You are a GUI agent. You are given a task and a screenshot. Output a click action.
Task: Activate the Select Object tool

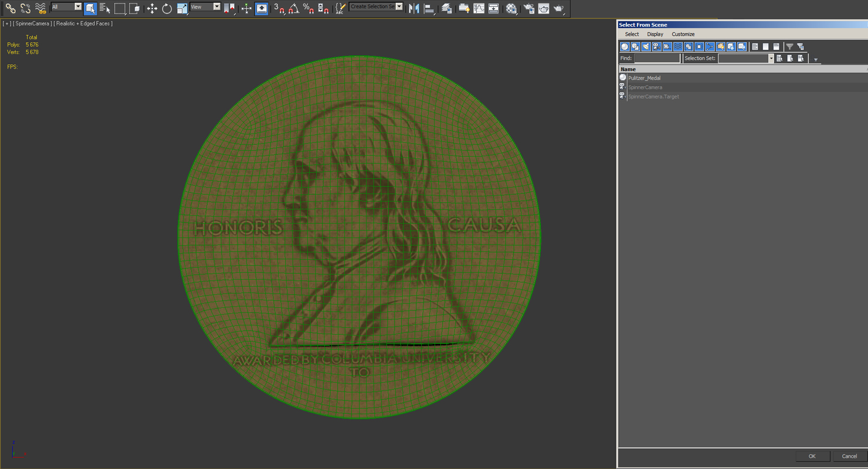tap(90, 8)
